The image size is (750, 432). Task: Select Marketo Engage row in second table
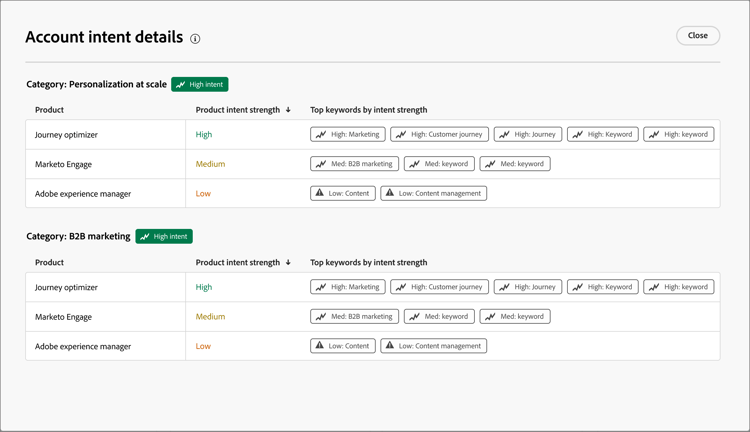click(62, 317)
